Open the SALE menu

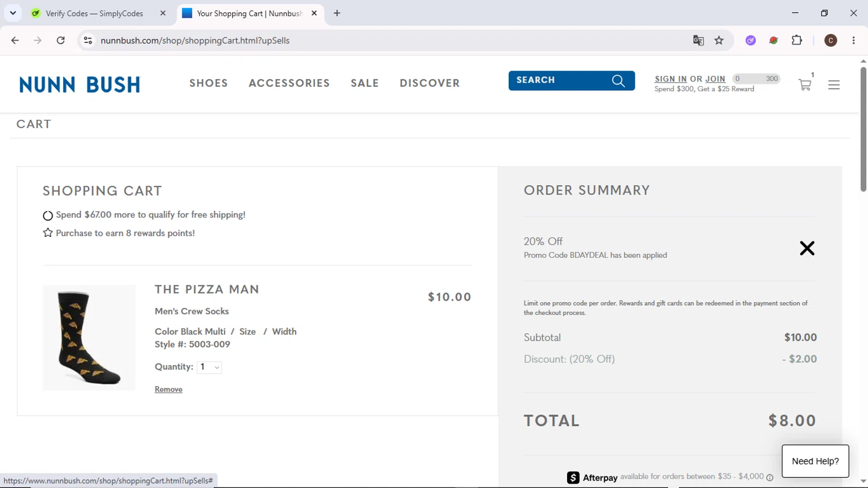pos(365,83)
